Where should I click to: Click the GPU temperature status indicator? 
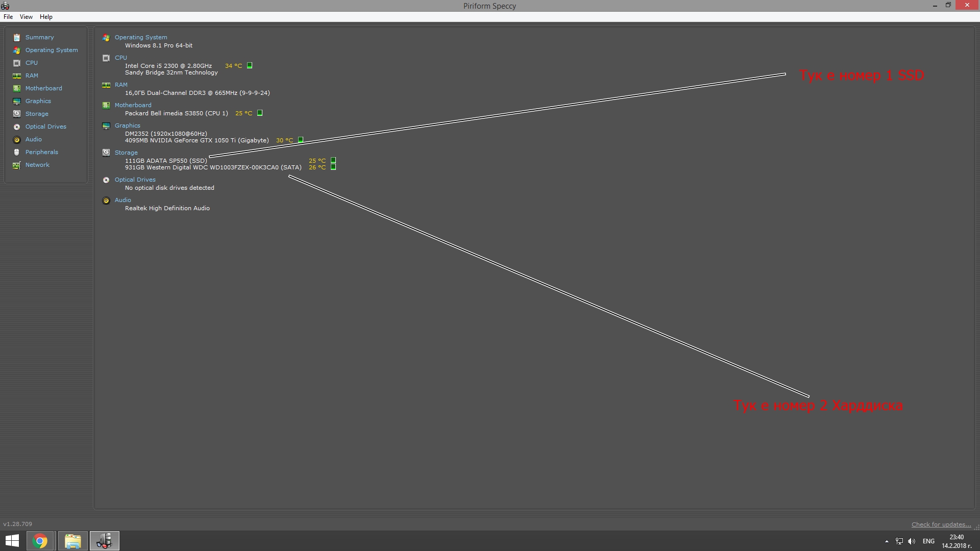(x=301, y=140)
